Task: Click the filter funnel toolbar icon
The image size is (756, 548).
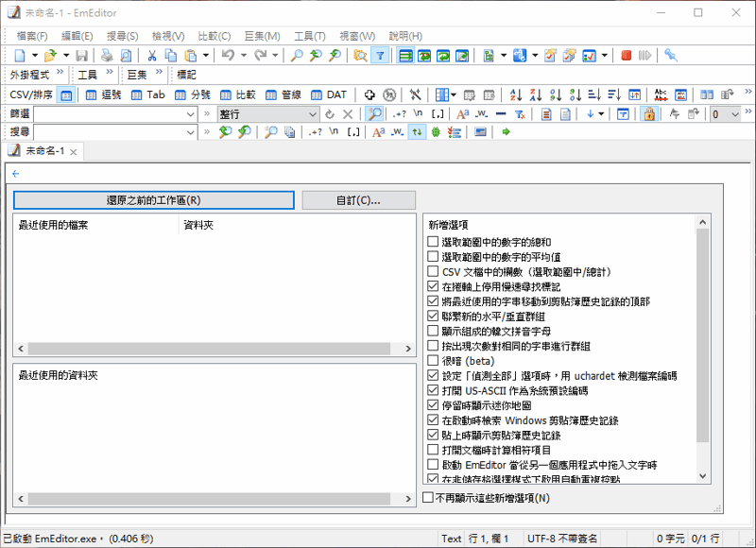Action: 380,56
